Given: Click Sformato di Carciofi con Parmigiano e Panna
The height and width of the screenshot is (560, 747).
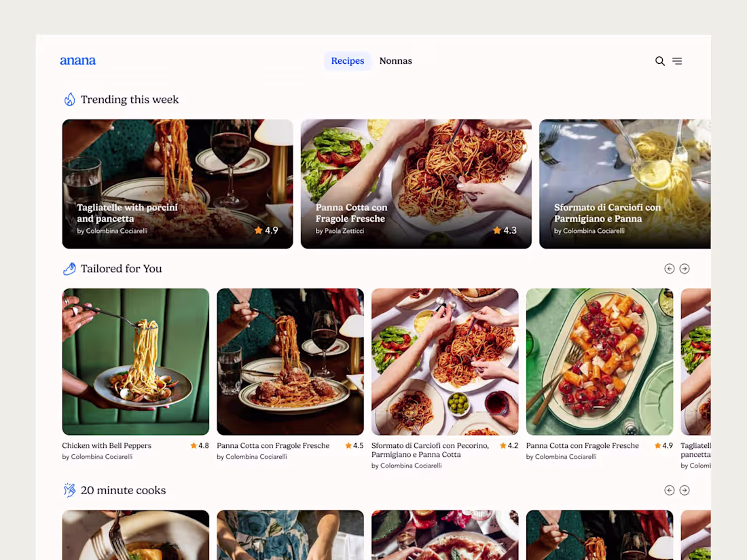Looking at the screenshot, I should [624, 183].
